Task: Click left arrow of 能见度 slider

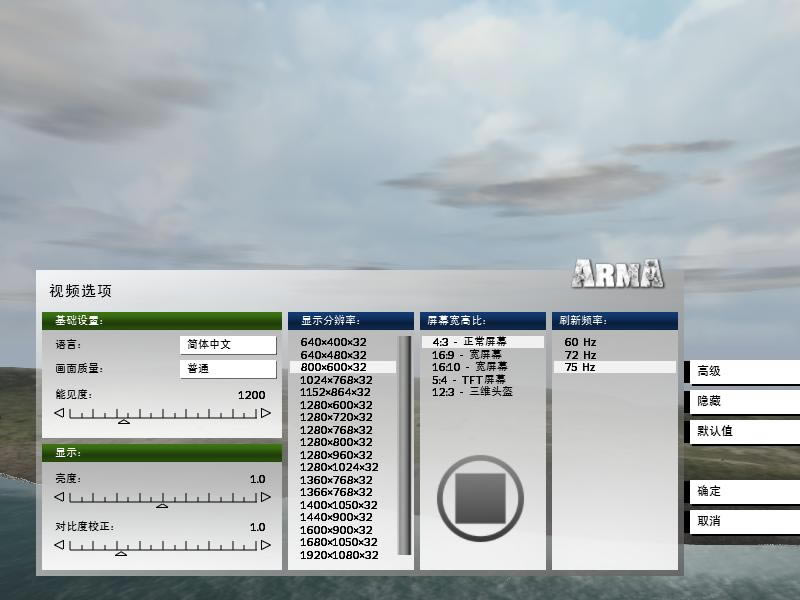Action: (59, 413)
